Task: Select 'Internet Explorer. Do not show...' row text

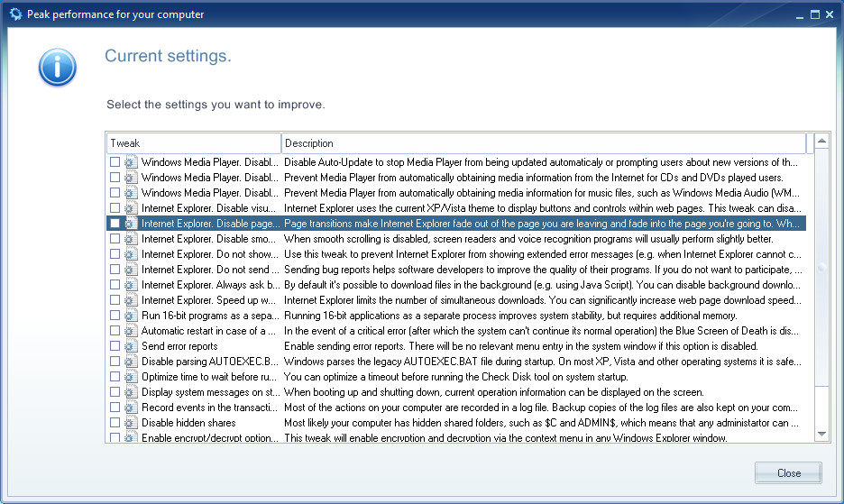Action: 210,254
